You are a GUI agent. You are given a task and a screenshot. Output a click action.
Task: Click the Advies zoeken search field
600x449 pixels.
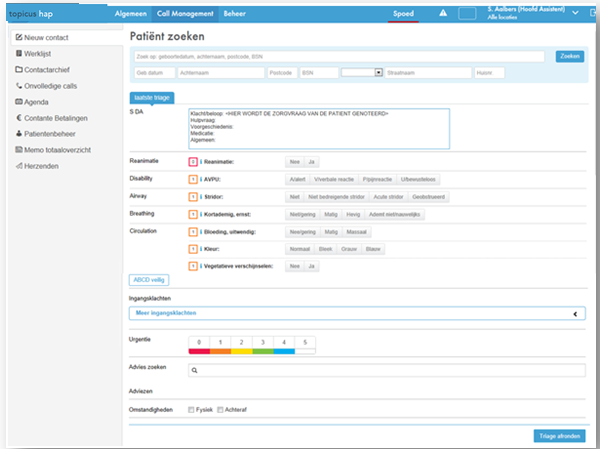click(x=386, y=370)
